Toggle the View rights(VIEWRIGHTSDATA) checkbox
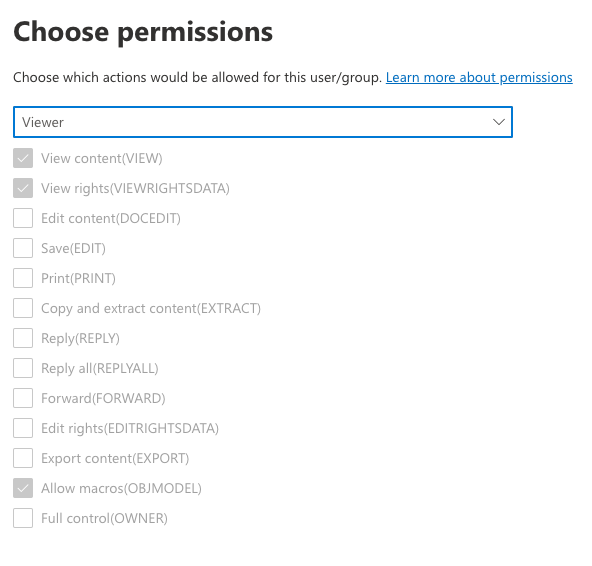This screenshot has width=592, height=566. pos(23,188)
